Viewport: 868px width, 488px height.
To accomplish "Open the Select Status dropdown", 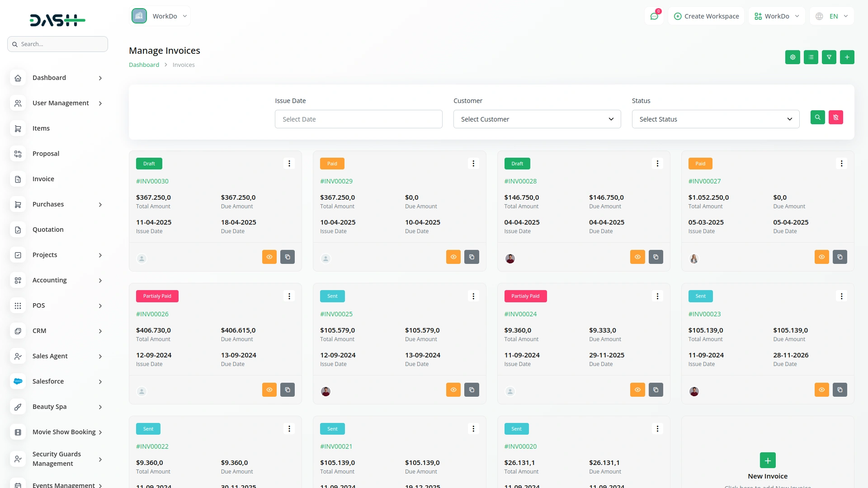I will (715, 119).
